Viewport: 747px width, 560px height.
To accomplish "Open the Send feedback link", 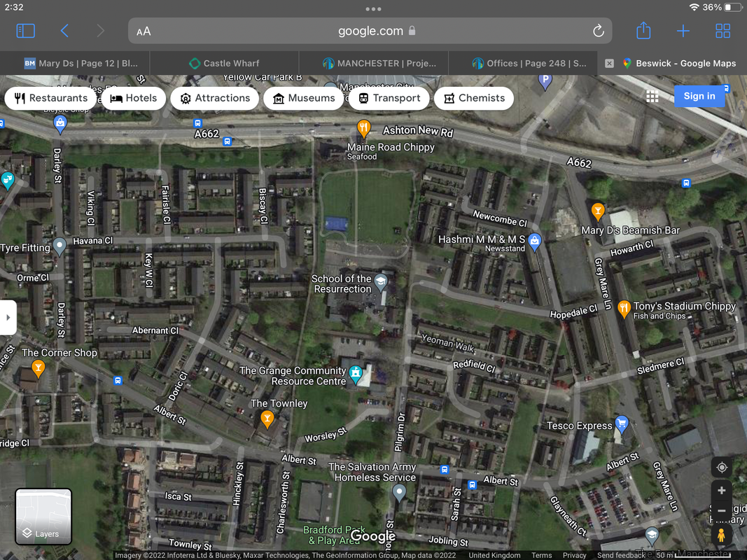I will pyautogui.click(x=621, y=555).
